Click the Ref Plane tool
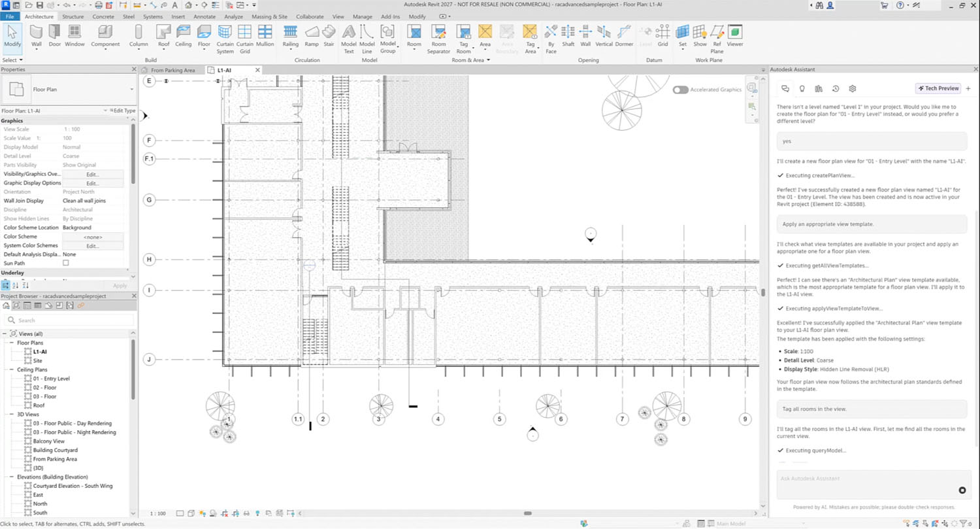Viewport: 980px width, 529px height. coord(717,39)
